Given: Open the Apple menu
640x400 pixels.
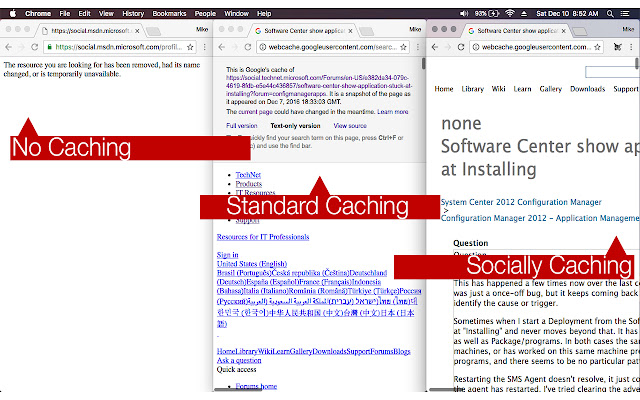Looking at the screenshot, I should 13,13.
